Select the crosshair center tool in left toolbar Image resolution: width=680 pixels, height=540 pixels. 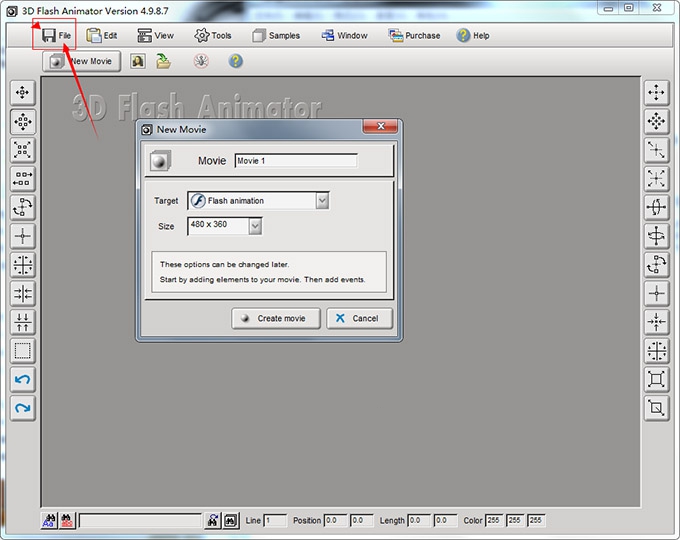coord(23,236)
